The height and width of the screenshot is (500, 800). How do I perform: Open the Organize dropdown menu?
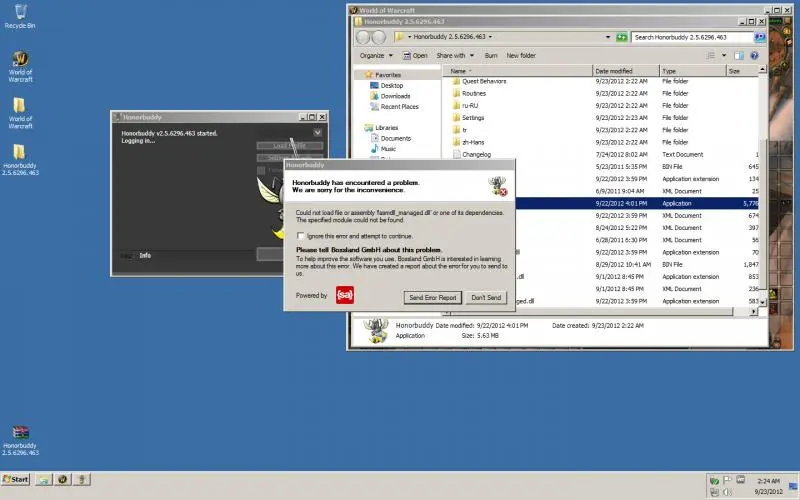click(x=376, y=55)
